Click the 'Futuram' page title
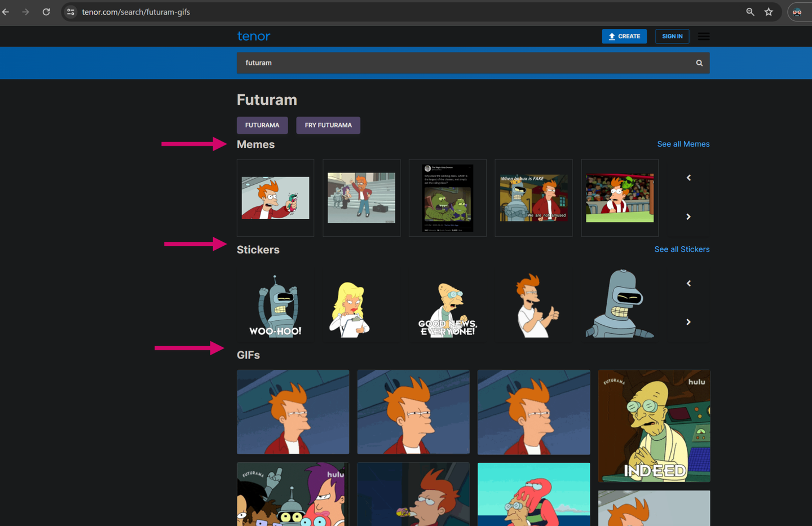This screenshot has width=812, height=526. pyautogui.click(x=267, y=100)
